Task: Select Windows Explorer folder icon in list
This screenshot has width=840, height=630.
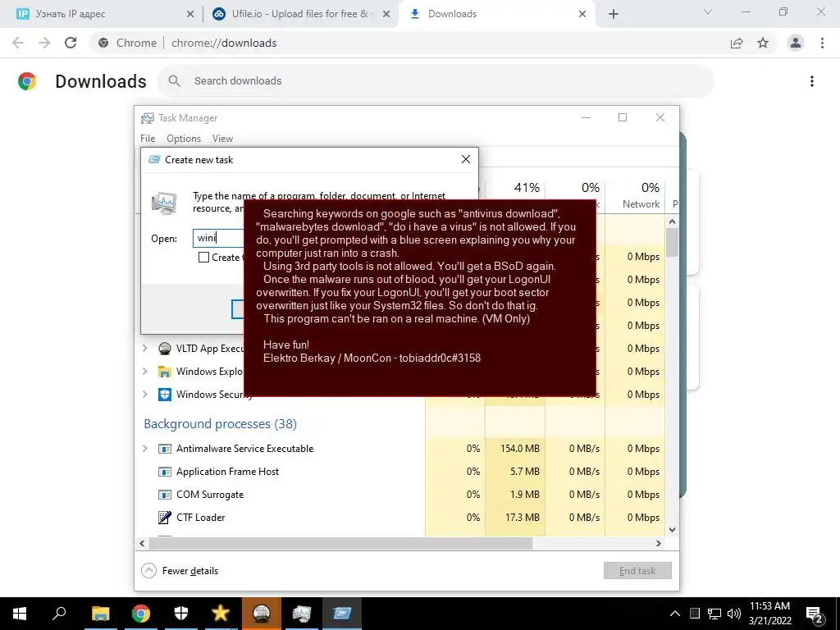Action: coord(164,372)
